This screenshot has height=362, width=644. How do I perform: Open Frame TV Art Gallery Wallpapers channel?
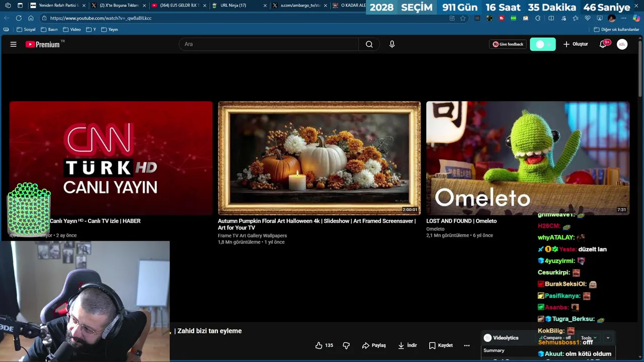[x=252, y=236]
